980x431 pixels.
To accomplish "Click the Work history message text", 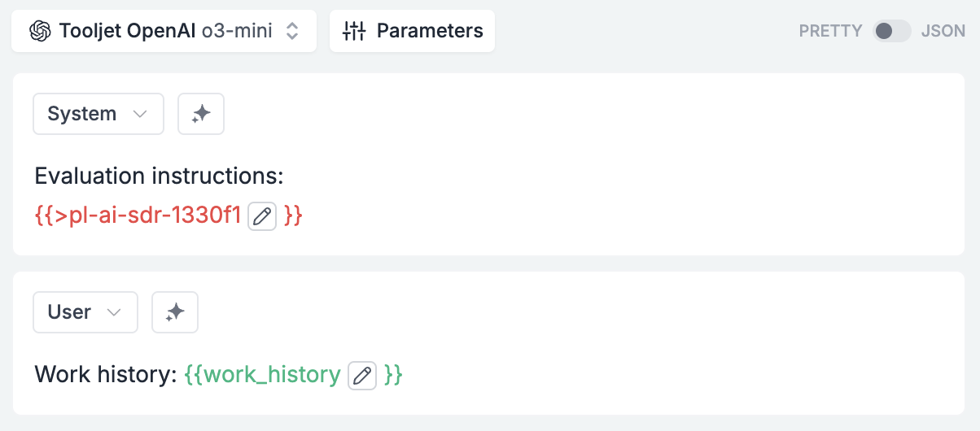I will point(106,375).
